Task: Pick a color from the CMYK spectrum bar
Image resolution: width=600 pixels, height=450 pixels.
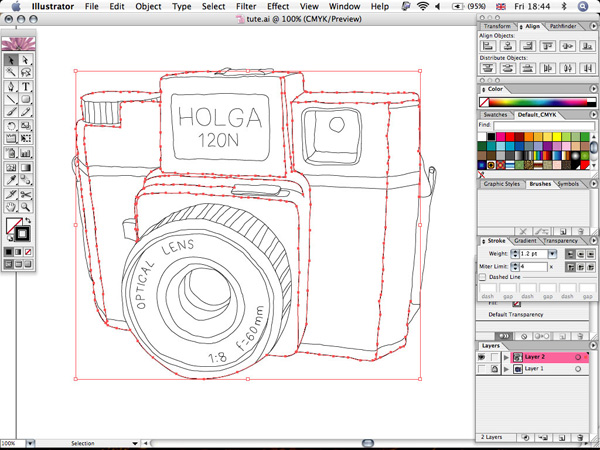Action: (x=538, y=103)
